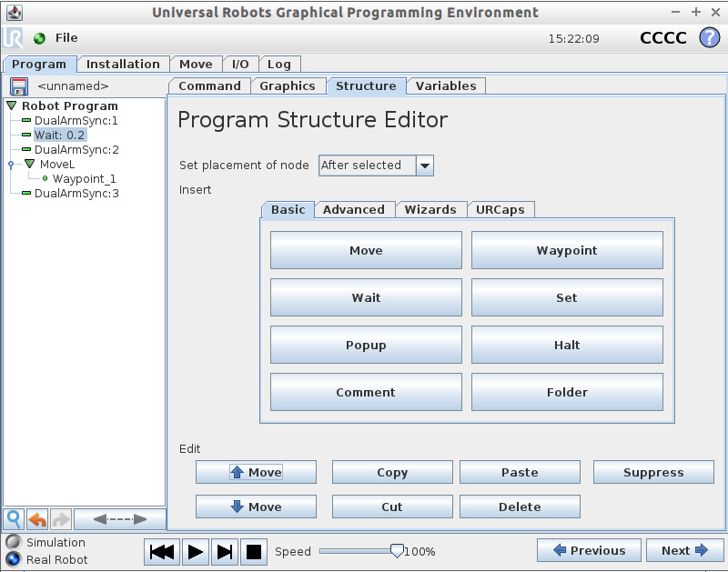This screenshot has width=728, height=572.
Task: Adjust the Speed slider handle
Action: (x=397, y=551)
